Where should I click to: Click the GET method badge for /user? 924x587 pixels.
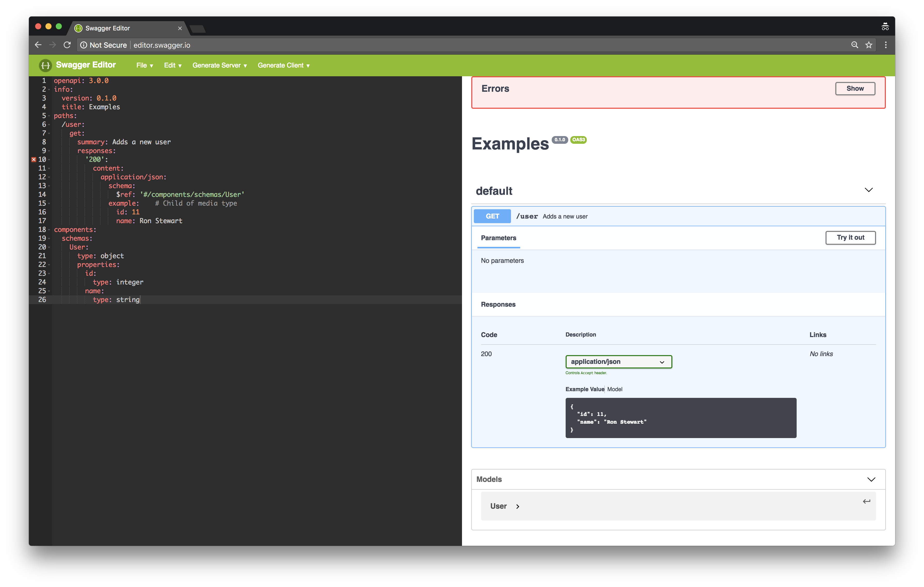coord(492,216)
